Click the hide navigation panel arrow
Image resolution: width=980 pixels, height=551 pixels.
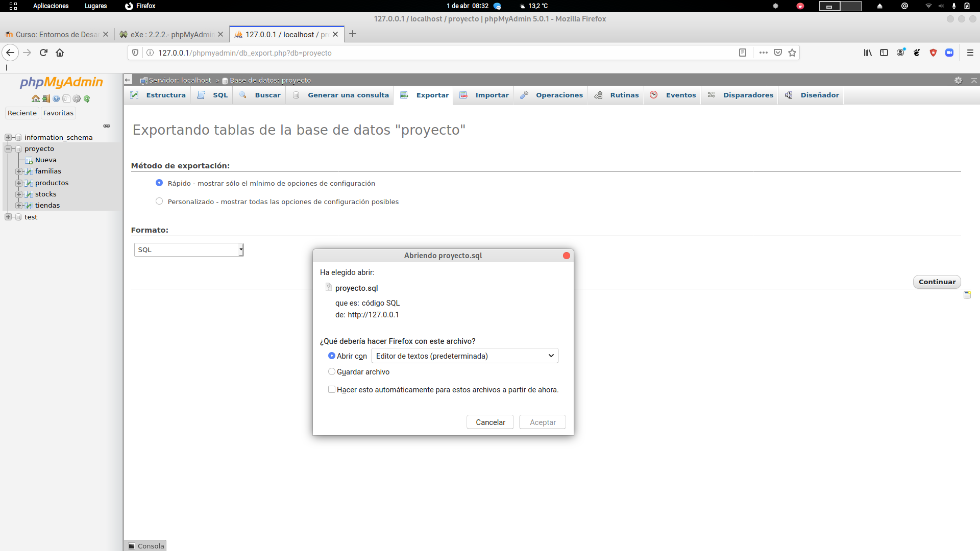click(128, 80)
